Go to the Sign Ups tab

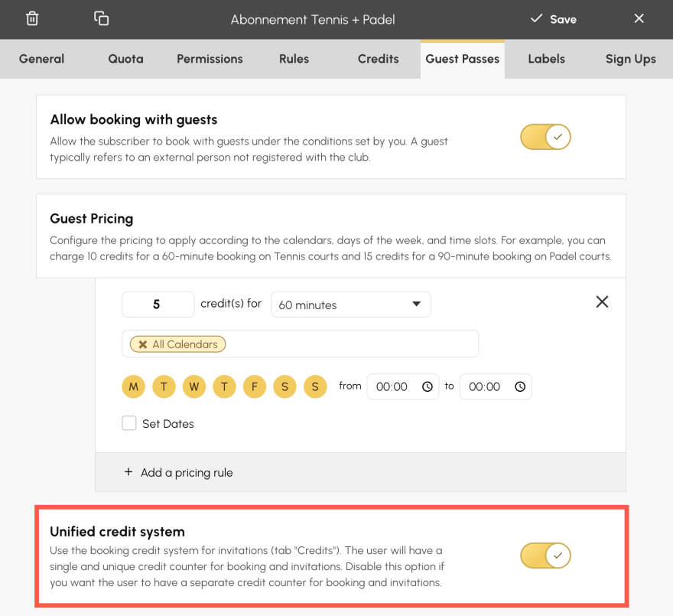(x=630, y=59)
